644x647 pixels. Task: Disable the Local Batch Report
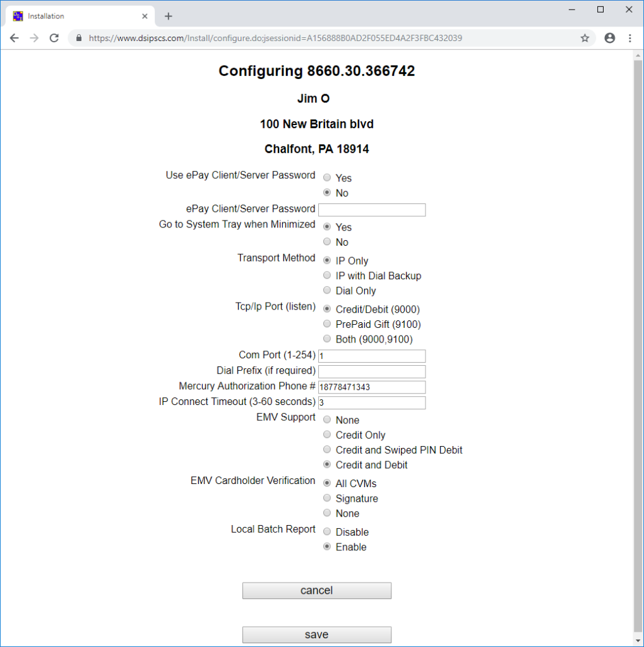pos(327,531)
